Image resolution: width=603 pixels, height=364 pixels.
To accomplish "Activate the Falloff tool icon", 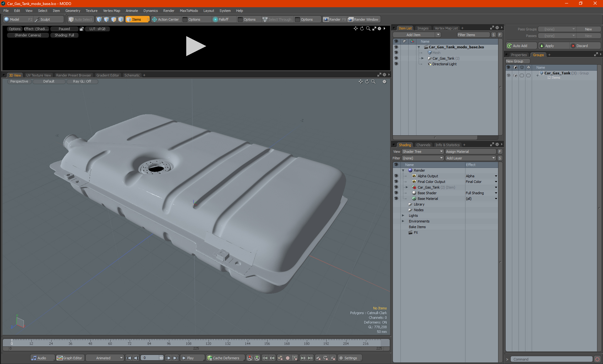I will pos(215,19).
